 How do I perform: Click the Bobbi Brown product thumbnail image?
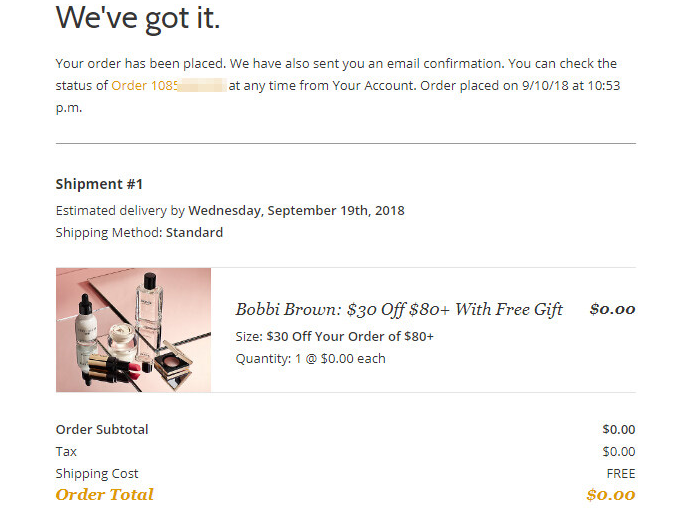[133, 330]
